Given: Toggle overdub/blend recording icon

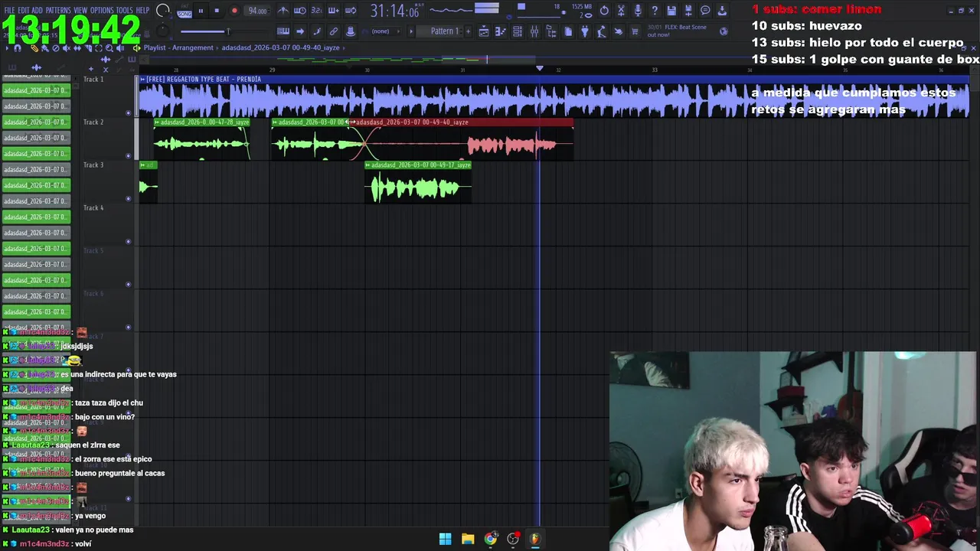Looking at the screenshot, I should pyautogui.click(x=333, y=11).
